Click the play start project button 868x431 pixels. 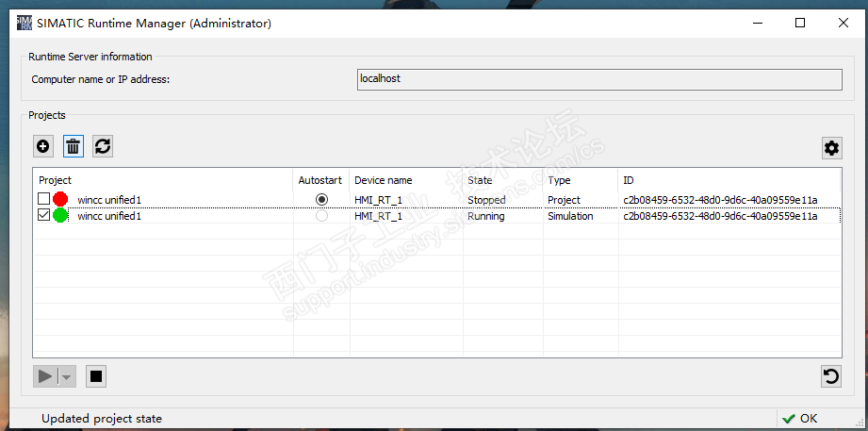click(45, 376)
